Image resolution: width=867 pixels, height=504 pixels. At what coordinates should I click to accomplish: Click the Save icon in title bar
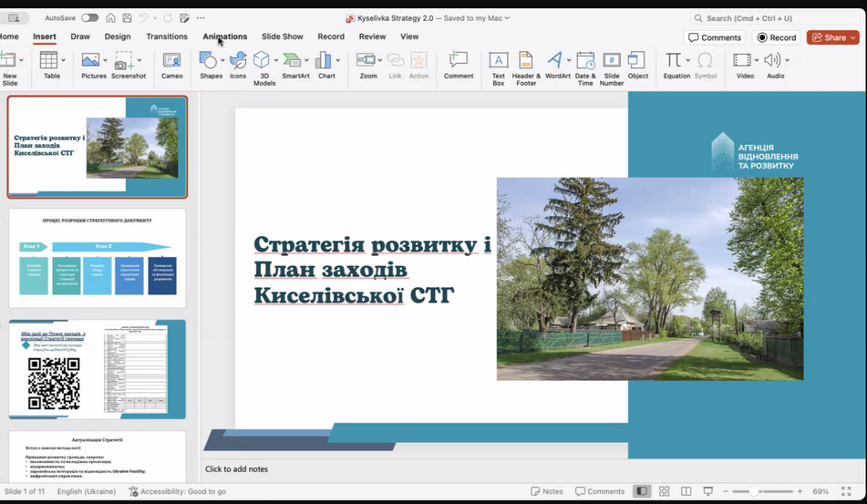click(127, 17)
